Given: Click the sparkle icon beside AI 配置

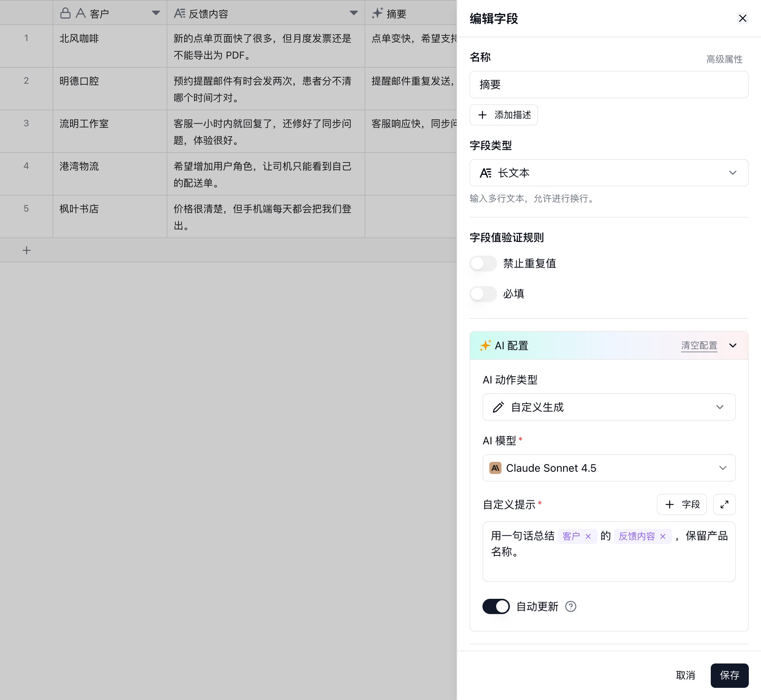Looking at the screenshot, I should (x=486, y=345).
